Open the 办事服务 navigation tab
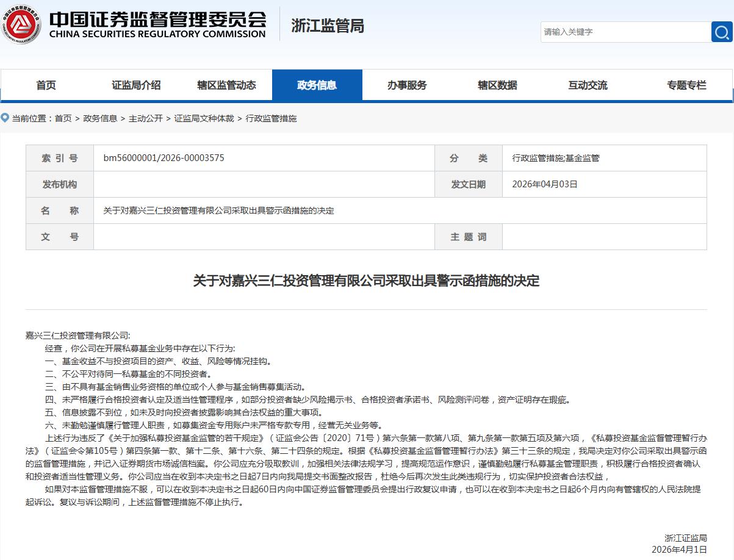The height and width of the screenshot is (560, 734). pyautogui.click(x=407, y=85)
